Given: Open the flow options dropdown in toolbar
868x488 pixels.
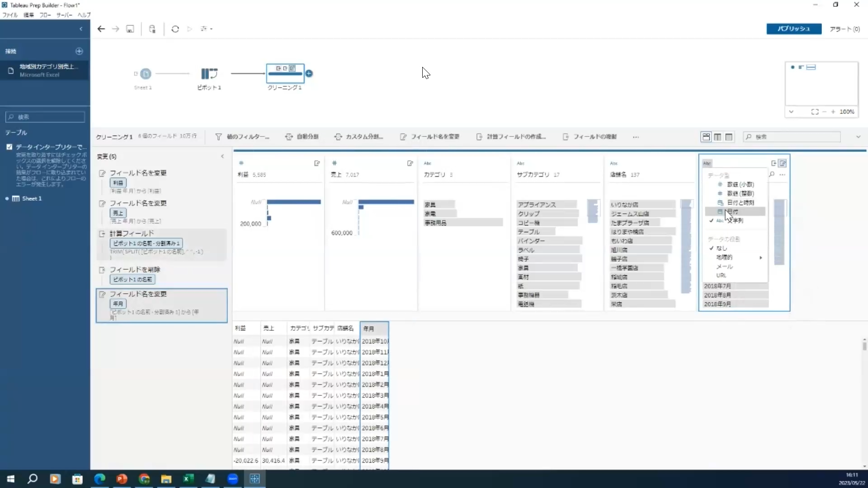Looking at the screenshot, I should click(207, 29).
